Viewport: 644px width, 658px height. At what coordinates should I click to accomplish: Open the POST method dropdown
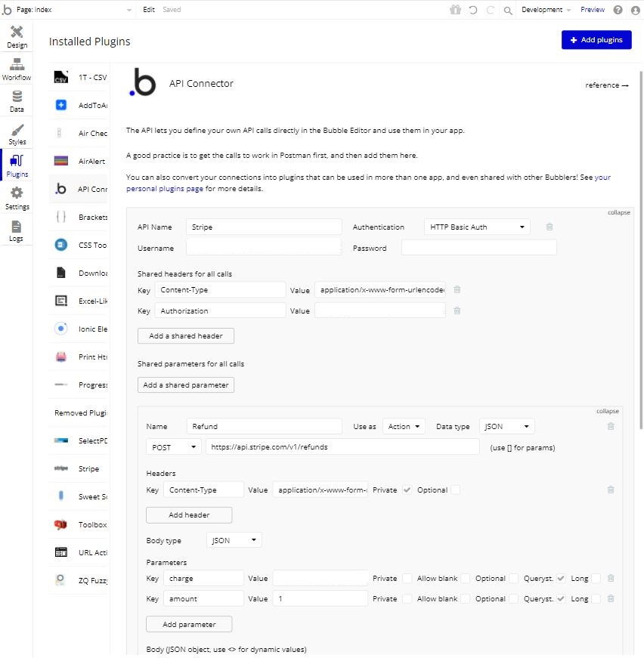pyautogui.click(x=173, y=447)
